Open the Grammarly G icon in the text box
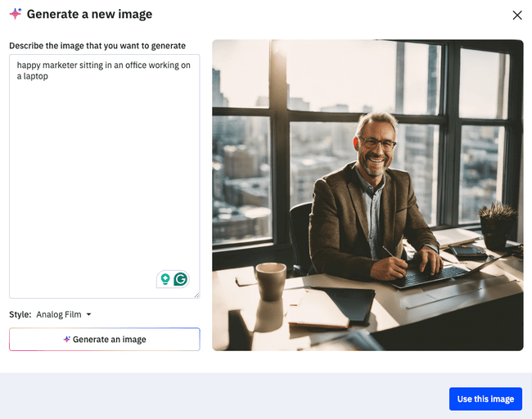Screen dimensions: 532x419 click(x=180, y=279)
